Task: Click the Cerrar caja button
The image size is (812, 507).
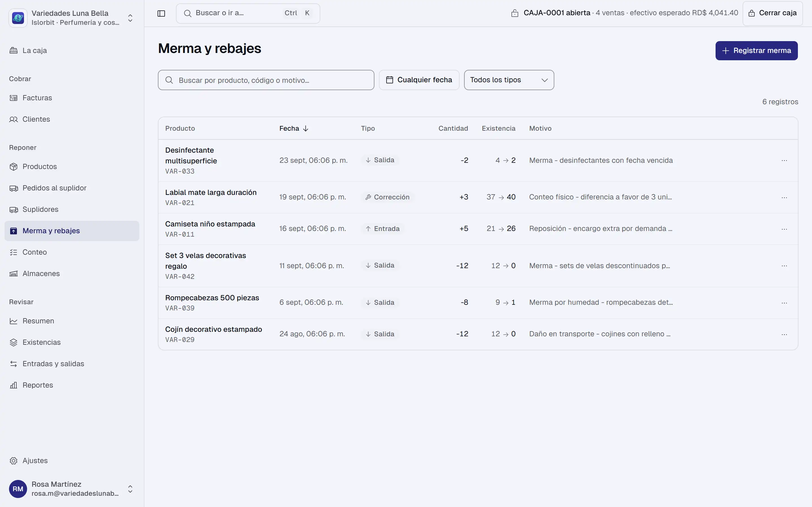Action: click(773, 14)
